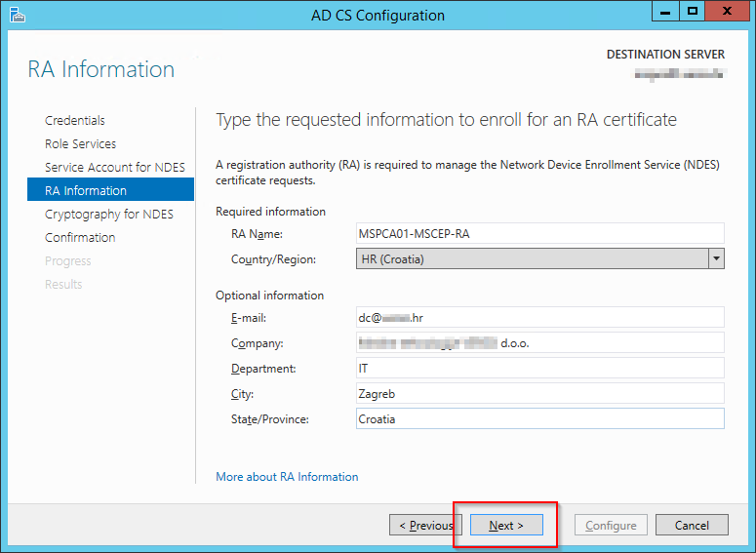This screenshot has height=553, width=756.
Task: Select the HR (Croatia) combo box
Action: point(532,258)
